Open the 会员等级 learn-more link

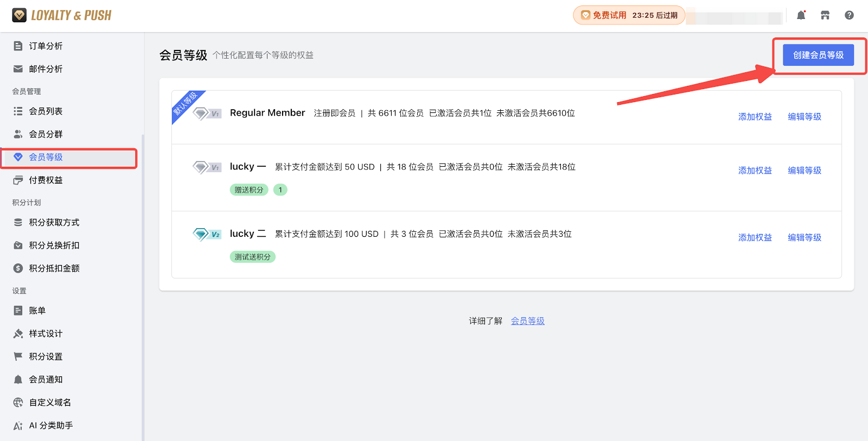pyautogui.click(x=527, y=321)
